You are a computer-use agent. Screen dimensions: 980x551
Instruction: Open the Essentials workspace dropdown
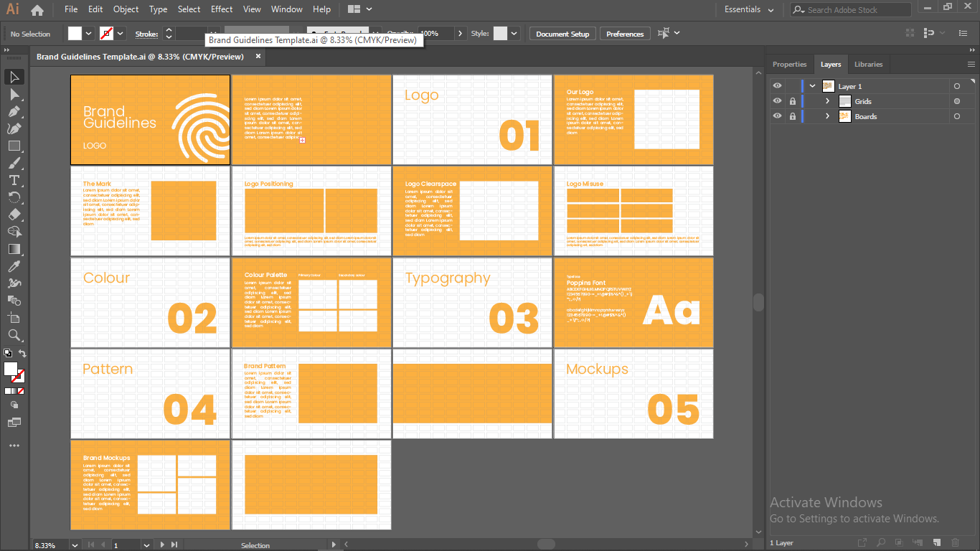pyautogui.click(x=749, y=10)
